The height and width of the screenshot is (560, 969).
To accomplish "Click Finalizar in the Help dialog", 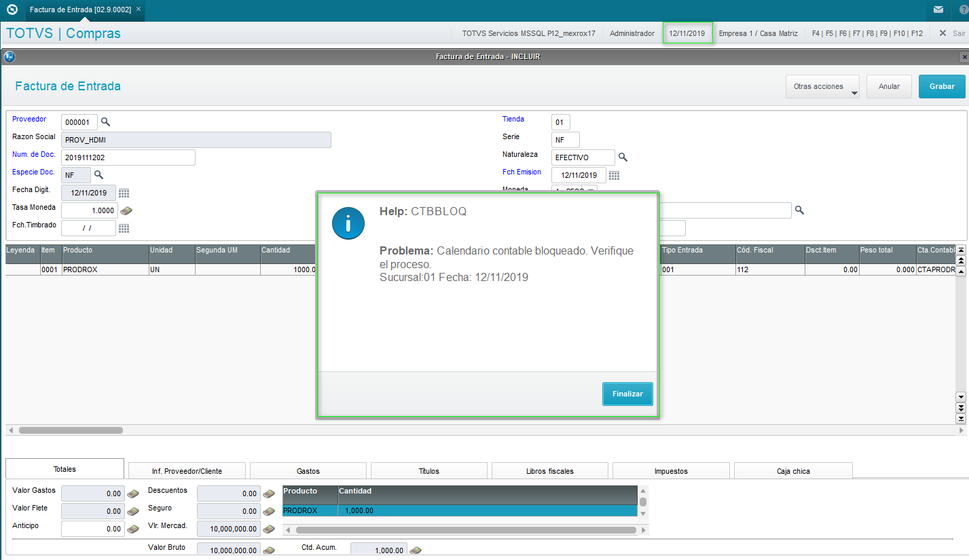I will [x=627, y=394].
